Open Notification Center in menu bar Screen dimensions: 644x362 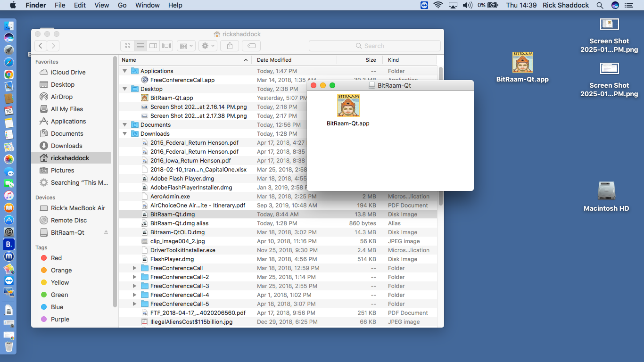coord(628,5)
